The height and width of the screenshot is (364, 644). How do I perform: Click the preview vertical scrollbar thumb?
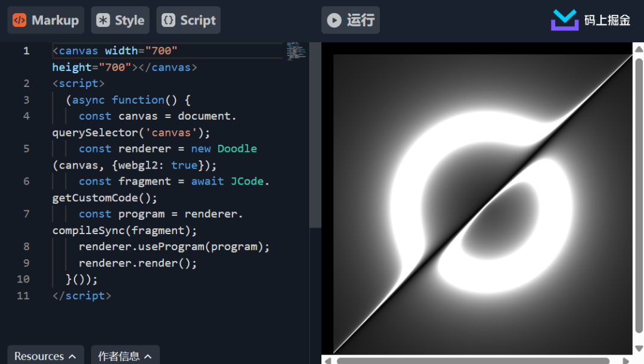pos(639,195)
